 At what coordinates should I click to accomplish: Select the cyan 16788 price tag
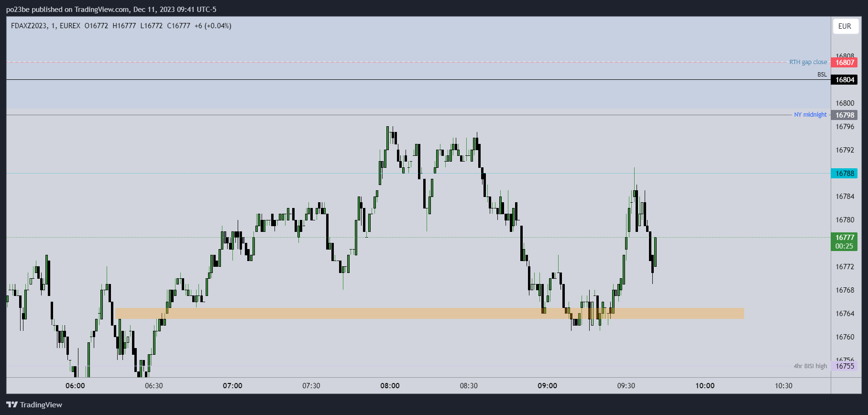845,174
